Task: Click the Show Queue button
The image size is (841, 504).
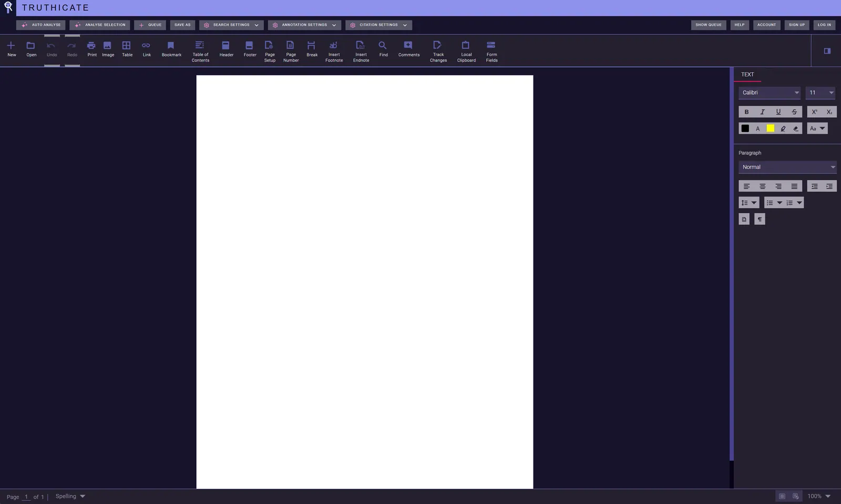Action: pos(709,25)
